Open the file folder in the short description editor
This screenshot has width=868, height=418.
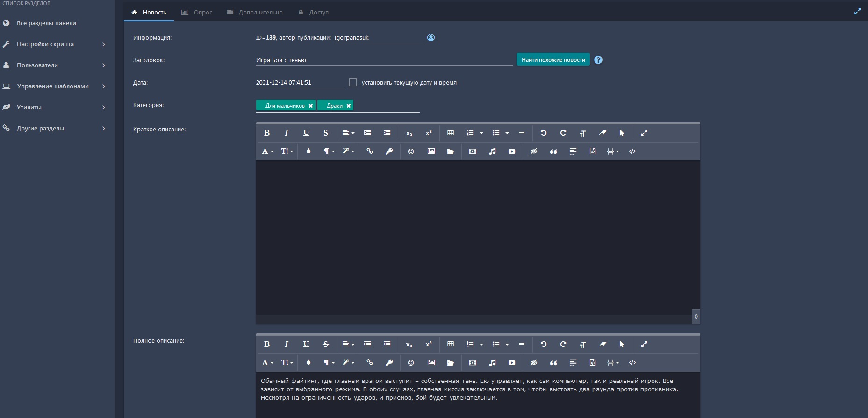[451, 151]
